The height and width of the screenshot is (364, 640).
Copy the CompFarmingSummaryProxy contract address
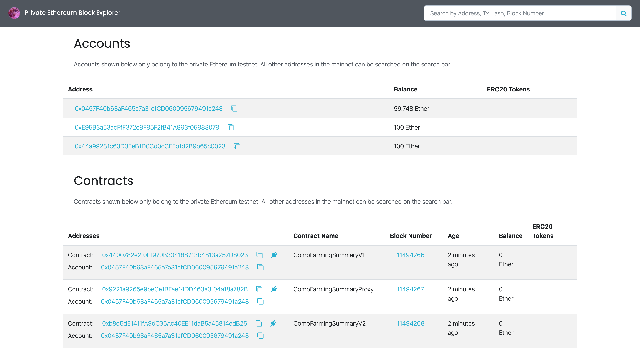259,289
